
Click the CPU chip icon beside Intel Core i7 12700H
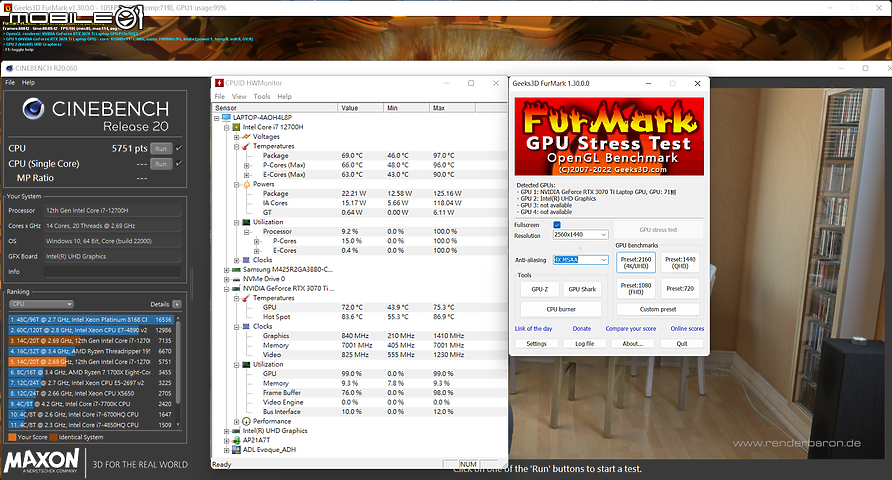(237, 127)
